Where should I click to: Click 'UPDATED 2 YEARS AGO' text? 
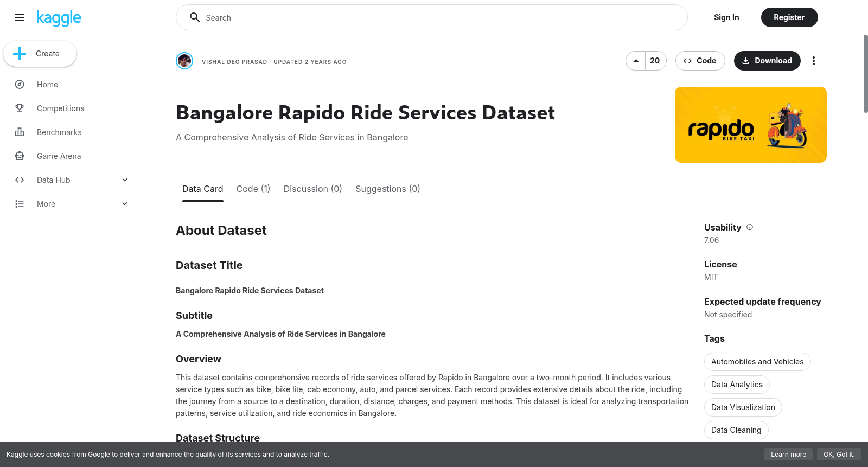(310, 62)
